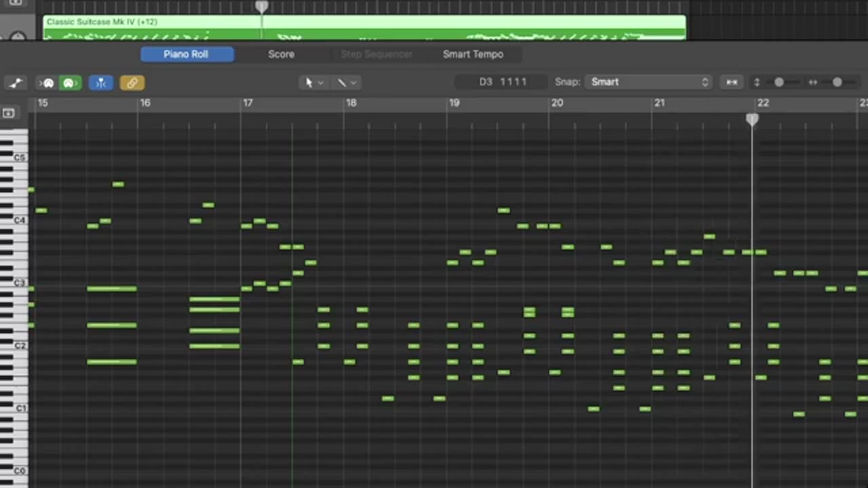Image resolution: width=868 pixels, height=488 pixels.
Task: Click the C0 piano key
Action: coord(14,470)
